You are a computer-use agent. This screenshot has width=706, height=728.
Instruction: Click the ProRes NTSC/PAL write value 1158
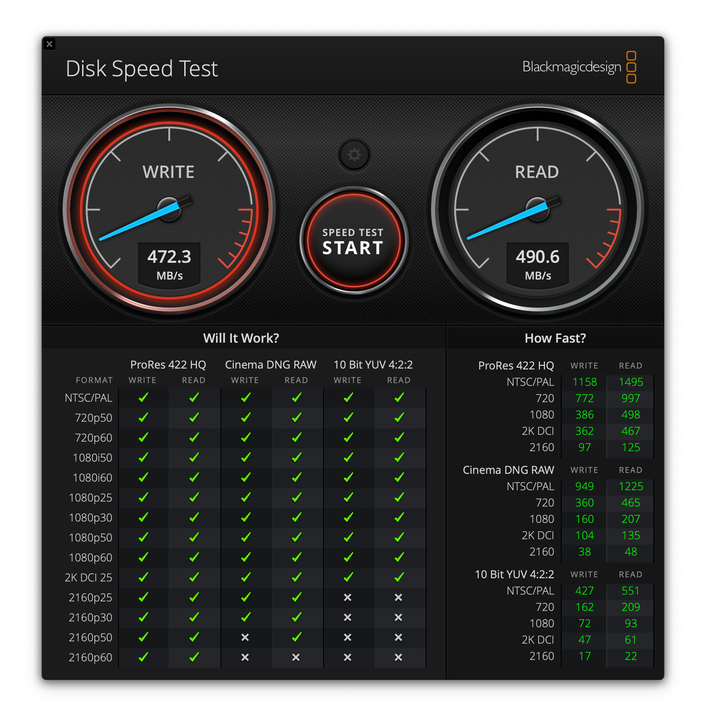pos(584,382)
